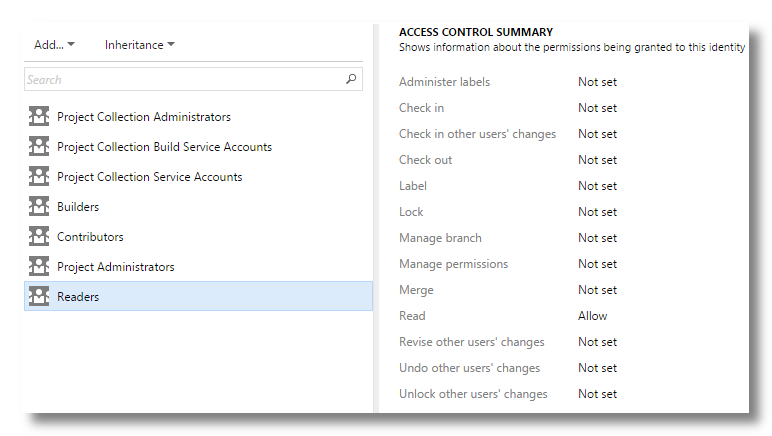Expand the Inheritance dropdown
Viewport: 772px width, 436px height.
(139, 45)
